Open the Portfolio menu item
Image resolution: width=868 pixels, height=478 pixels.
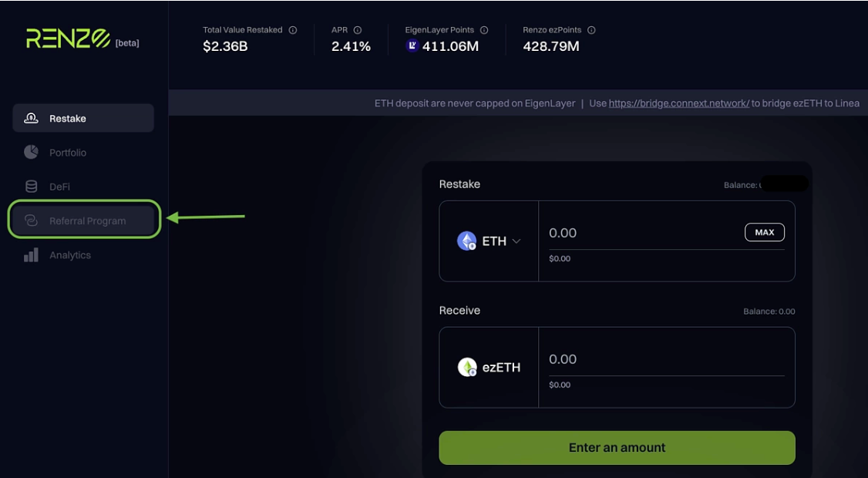tap(68, 153)
